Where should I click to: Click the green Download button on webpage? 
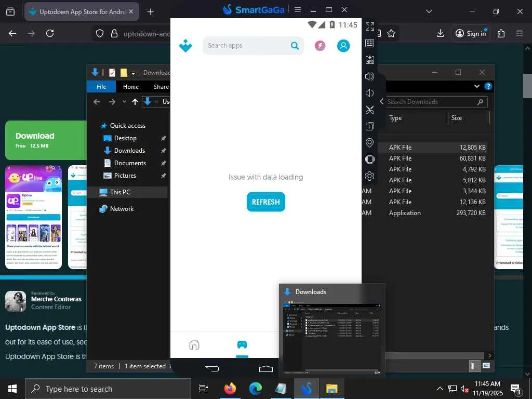(x=46, y=140)
